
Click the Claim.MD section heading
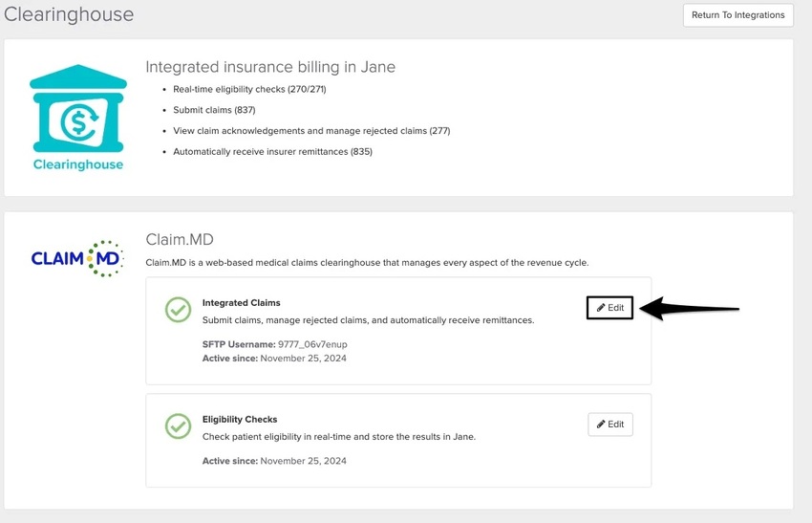tap(180, 239)
